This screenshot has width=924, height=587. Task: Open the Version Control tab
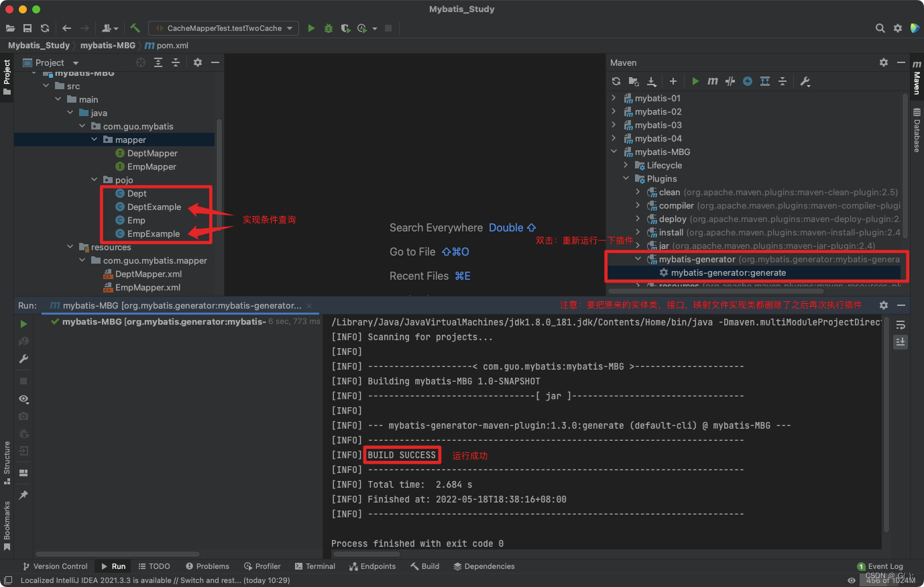coord(55,566)
